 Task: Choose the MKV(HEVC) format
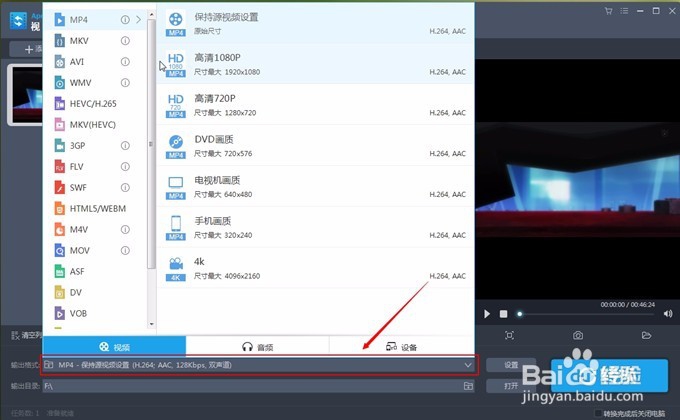pyautogui.click(x=95, y=125)
